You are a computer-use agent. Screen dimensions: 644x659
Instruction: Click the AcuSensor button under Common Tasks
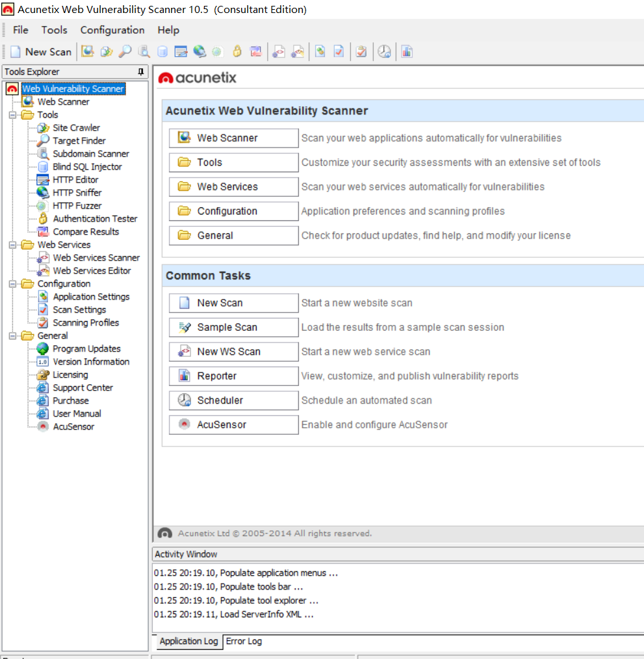click(x=234, y=424)
